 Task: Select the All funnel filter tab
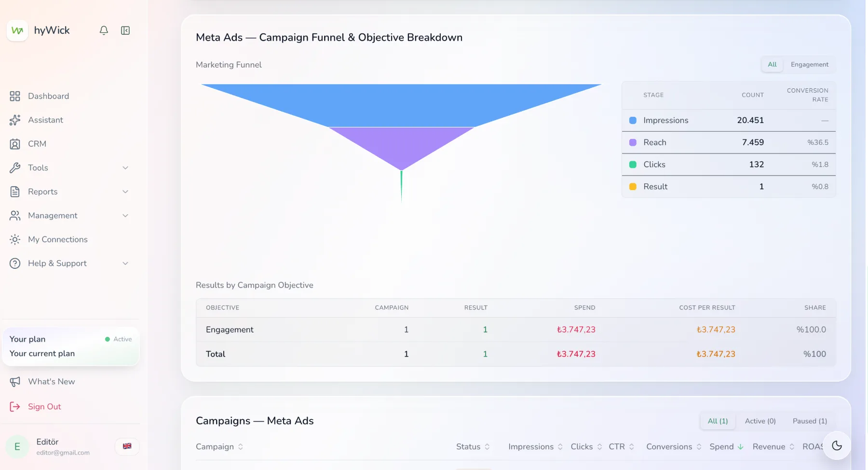click(x=772, y=65)
